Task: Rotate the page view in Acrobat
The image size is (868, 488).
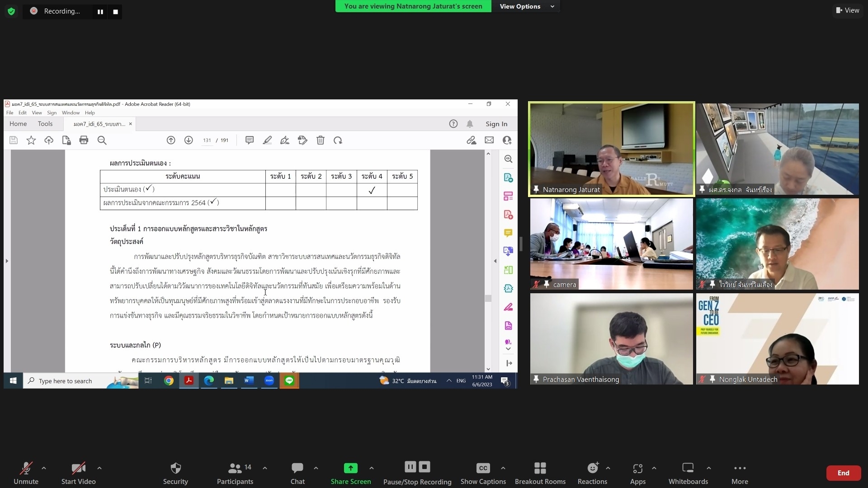Action: [338, 141]
